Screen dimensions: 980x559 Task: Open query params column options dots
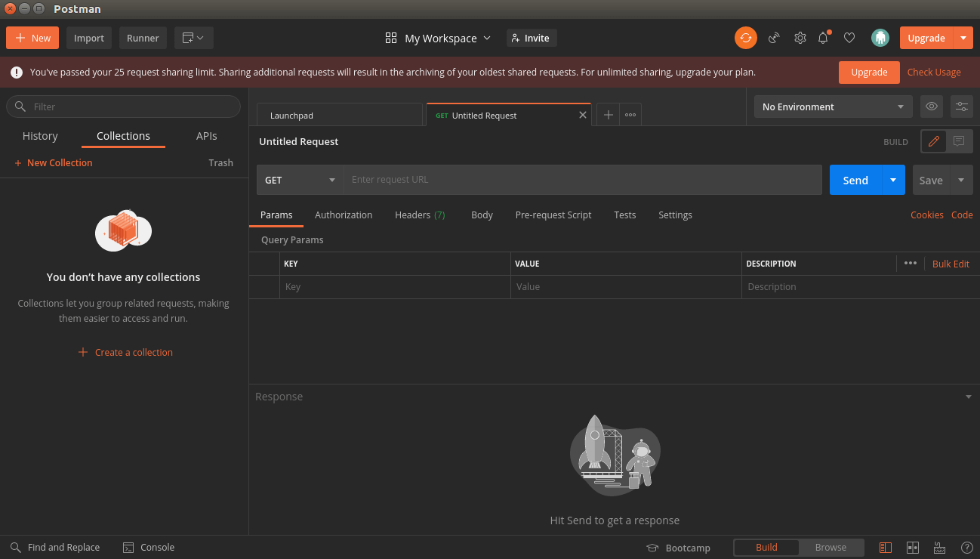click(911, 263)
